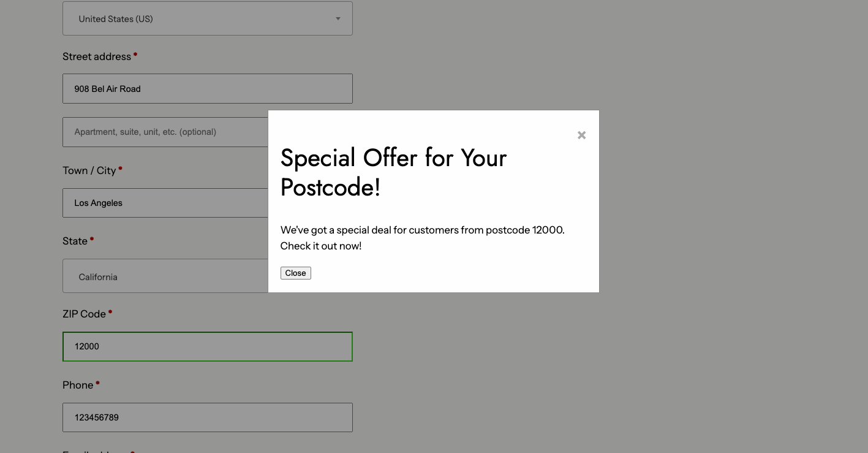Viewport: 868px width, 453px height.
Task: Open the United States (US) country dropdown
Action: 207,19
